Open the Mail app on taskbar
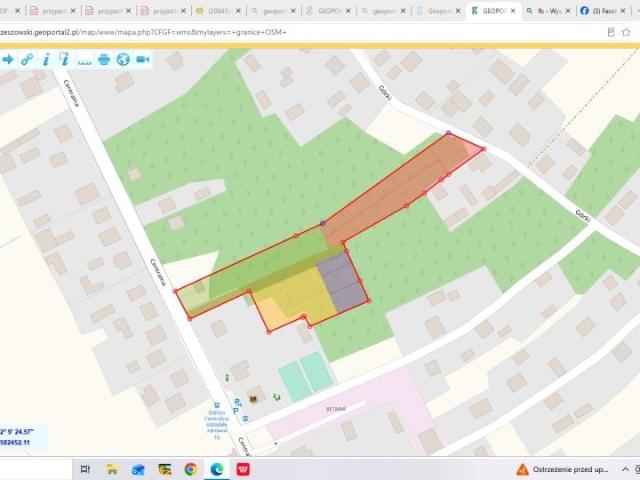Image resolution: width=640 pixels, height=480 pixels. (138, 469)
